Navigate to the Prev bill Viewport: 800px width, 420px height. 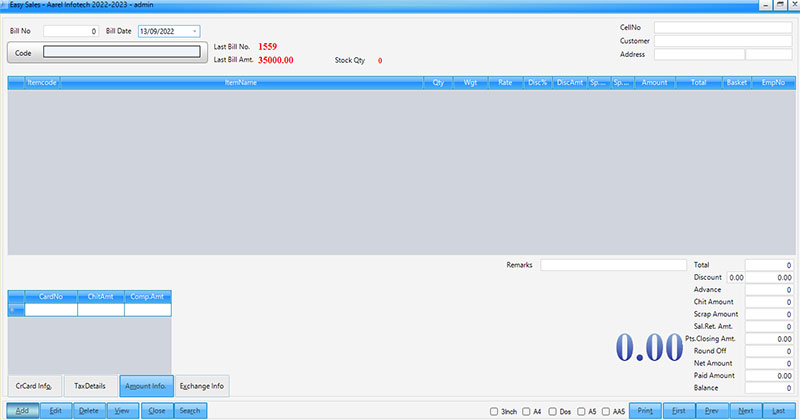(711, 410)
